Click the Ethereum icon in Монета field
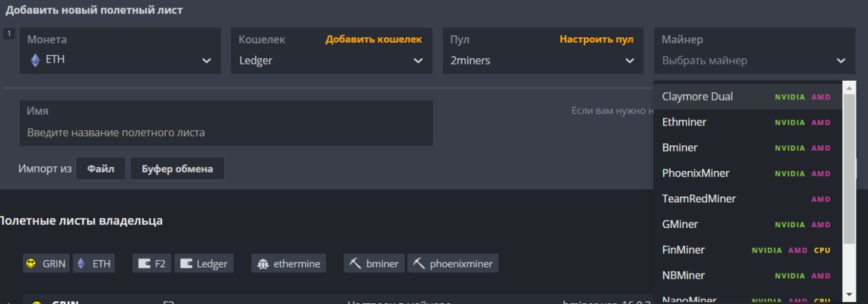This screenshot has height=304, width=868. (x=35, y=60)
